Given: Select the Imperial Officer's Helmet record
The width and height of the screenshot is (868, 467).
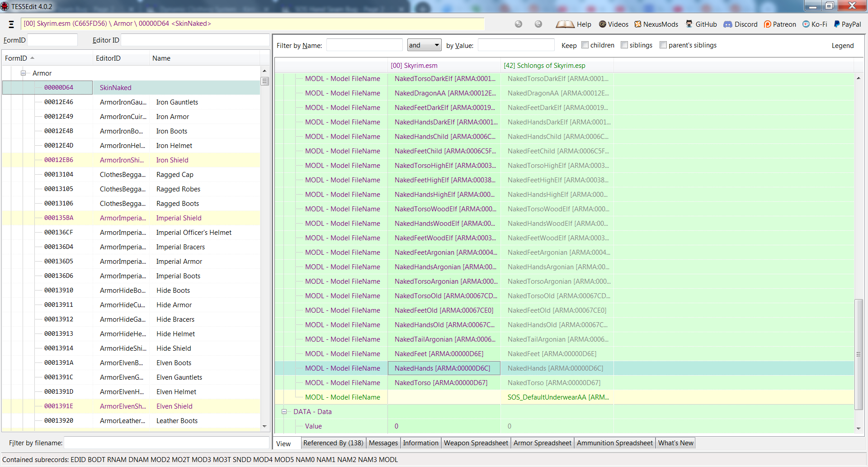Looking at the screenshot, I should click(131, 232).
